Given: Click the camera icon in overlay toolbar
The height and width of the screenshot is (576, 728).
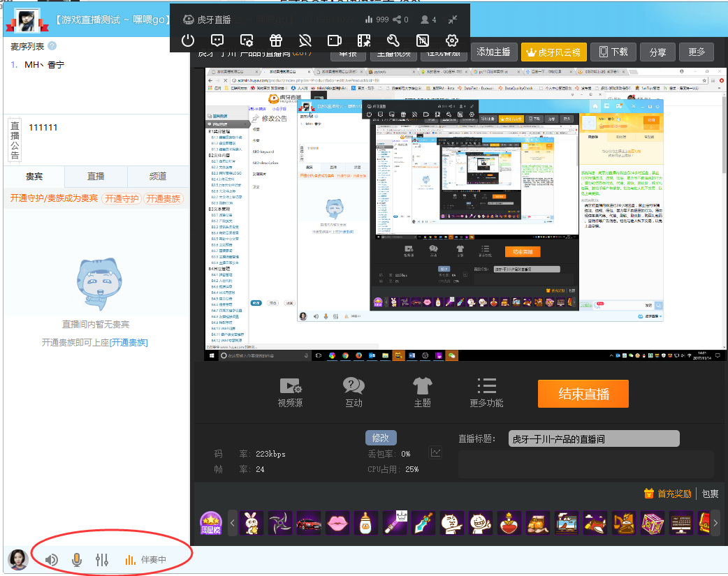Looking at the screenshot, I should click(334, 41).
